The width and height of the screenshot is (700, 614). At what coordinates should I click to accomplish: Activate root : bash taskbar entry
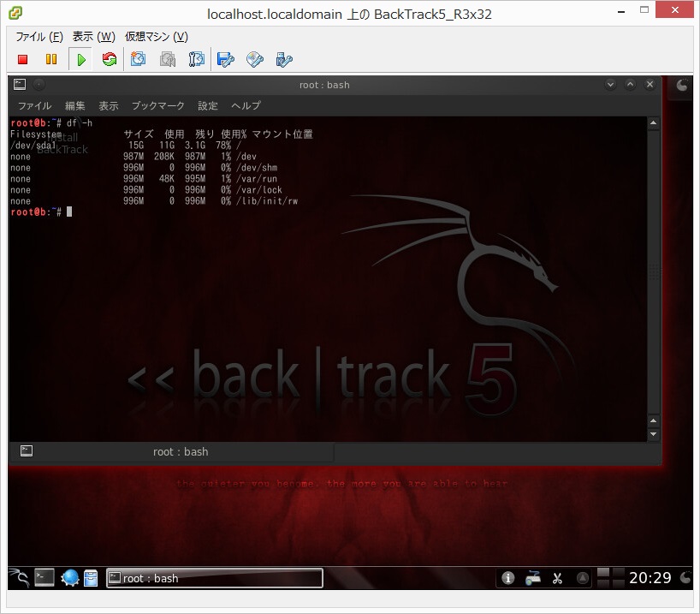[x=215, y=578]
